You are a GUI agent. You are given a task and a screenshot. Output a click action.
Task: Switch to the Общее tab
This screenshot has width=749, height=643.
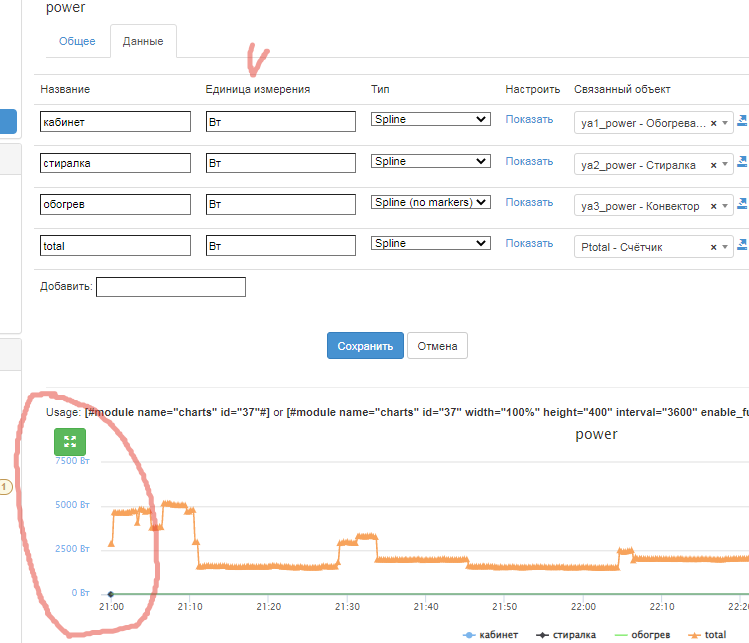77,42
